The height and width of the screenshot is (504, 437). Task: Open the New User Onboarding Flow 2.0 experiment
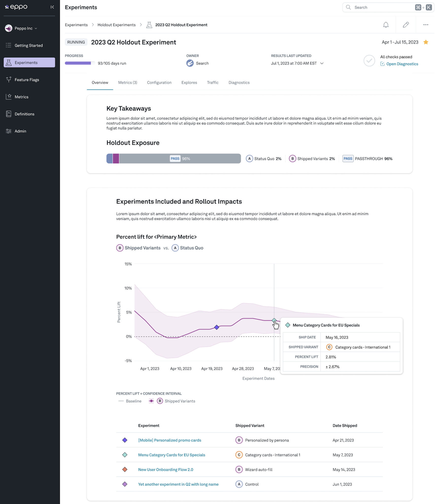[165, 469]
